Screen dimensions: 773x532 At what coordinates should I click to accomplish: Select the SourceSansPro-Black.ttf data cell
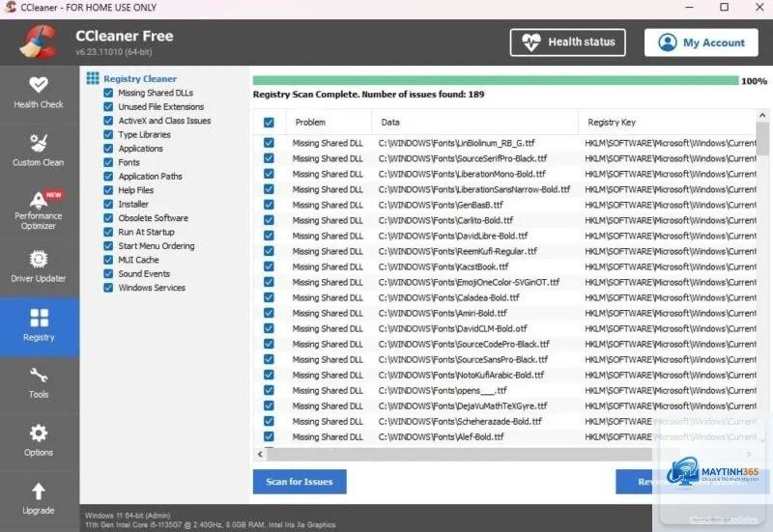[x=463, y=359]
